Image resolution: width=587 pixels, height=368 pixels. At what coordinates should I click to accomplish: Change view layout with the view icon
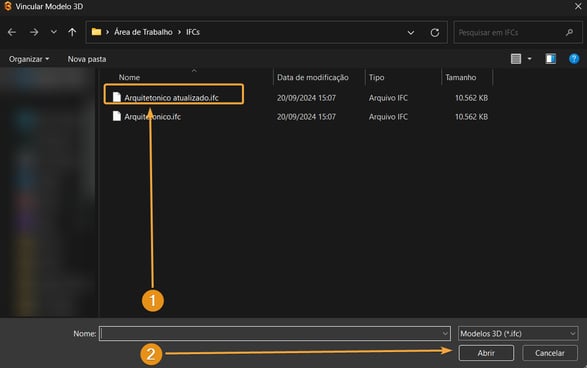[516, 59]
